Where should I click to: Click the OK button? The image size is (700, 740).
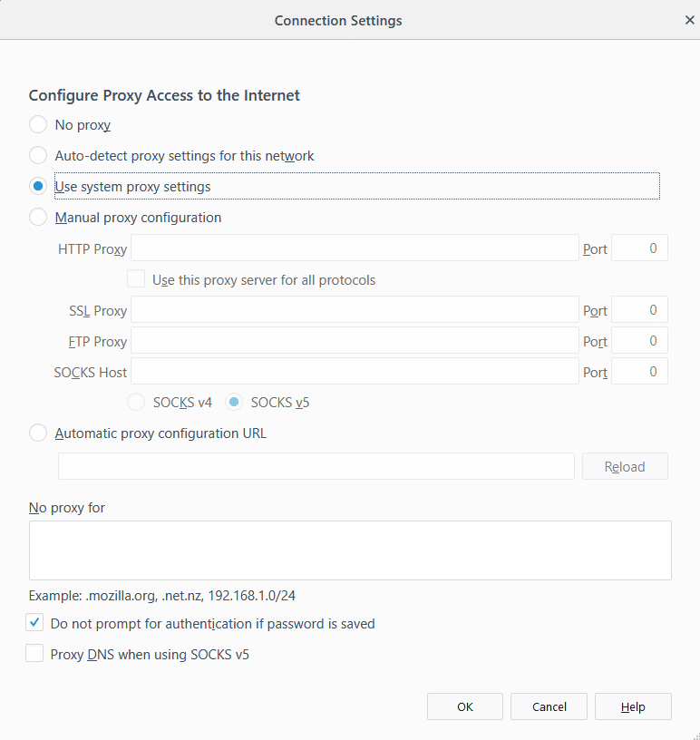464,706
